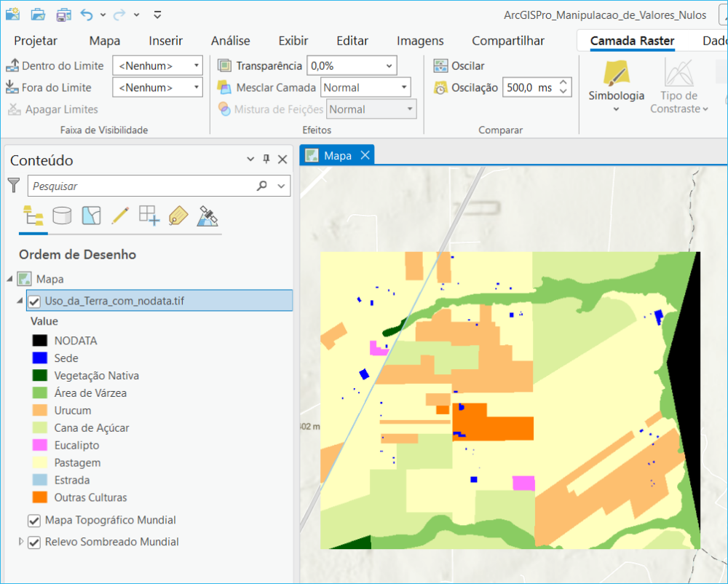Viewport: 728px width, 584px height.
Task: Select the List By Selection icon
Action: pyautogui.click(x=90, y=216)
